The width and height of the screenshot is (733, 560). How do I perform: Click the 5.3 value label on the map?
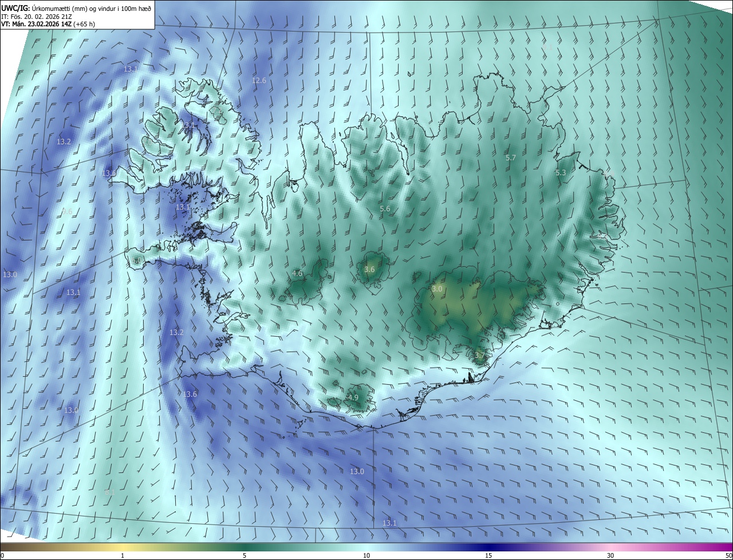561,172
